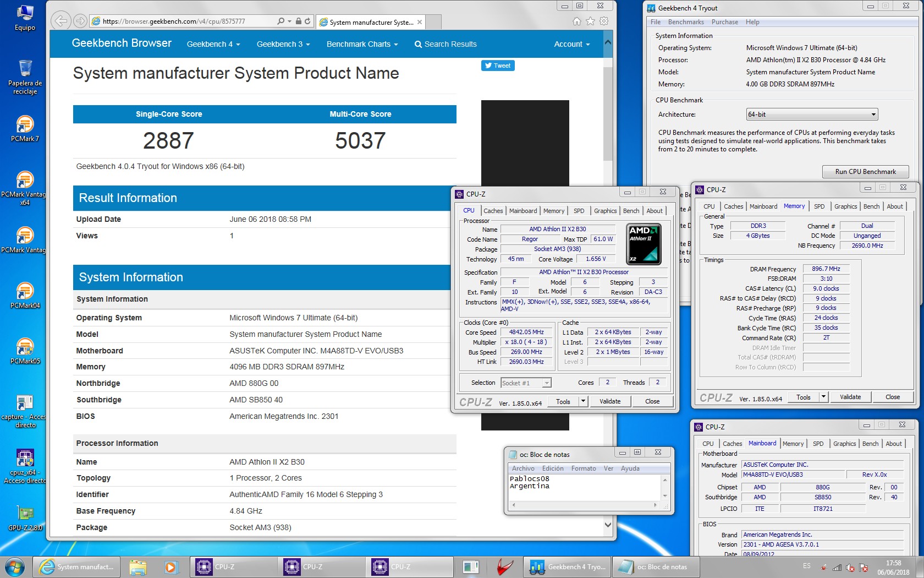Open Purchase menu in Geekbench 4
The image size is (924, 578).
725,22
